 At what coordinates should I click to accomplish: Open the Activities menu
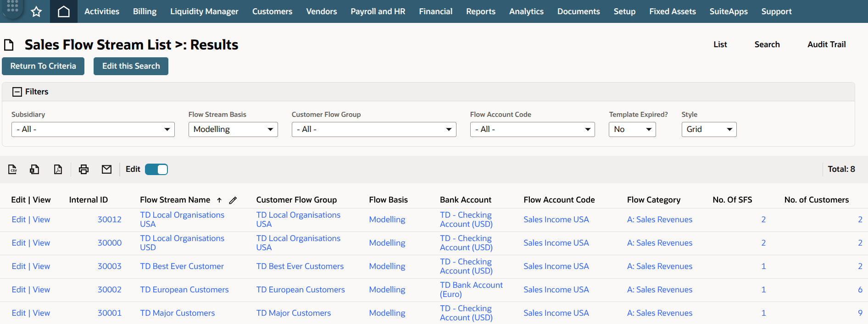point(102,11)
